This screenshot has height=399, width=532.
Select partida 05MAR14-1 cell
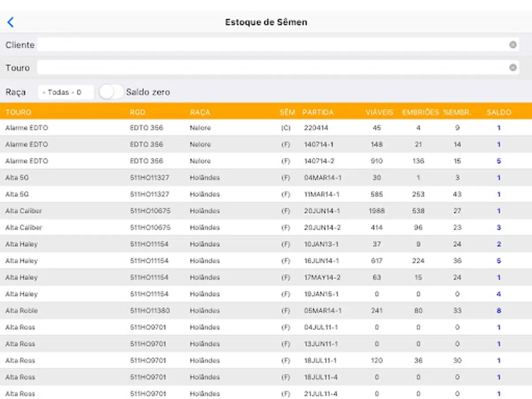coord(323,311)
